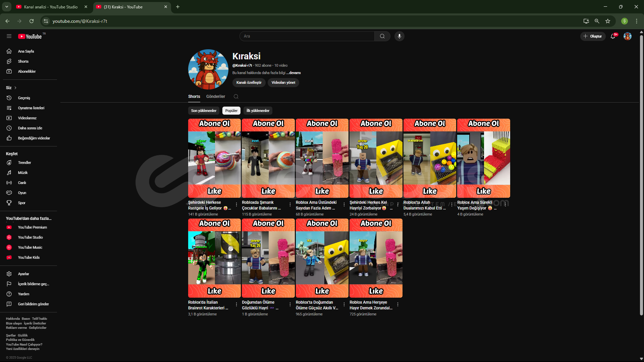The height and width of the screenshot is (362, 644).
Task: Open Chrome three-dot menu
Action: pos(637,21)
